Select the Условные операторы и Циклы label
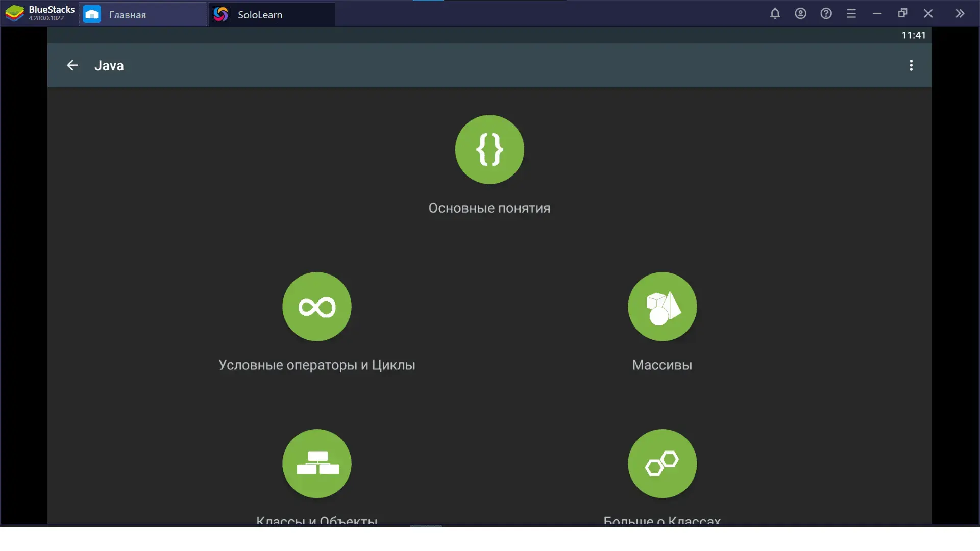Image resolution: width=980 pixels, height=551 pixels. (x=317, y=365)
